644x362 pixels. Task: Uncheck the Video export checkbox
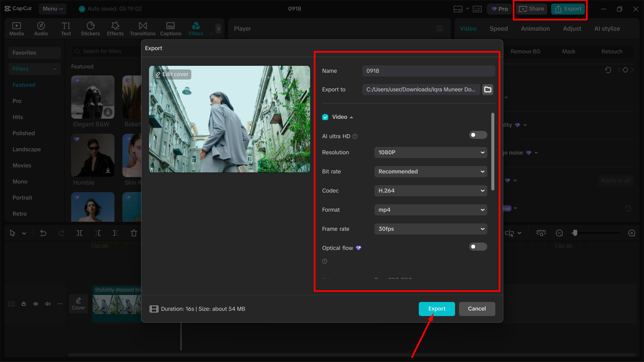[x=325, y=117]
